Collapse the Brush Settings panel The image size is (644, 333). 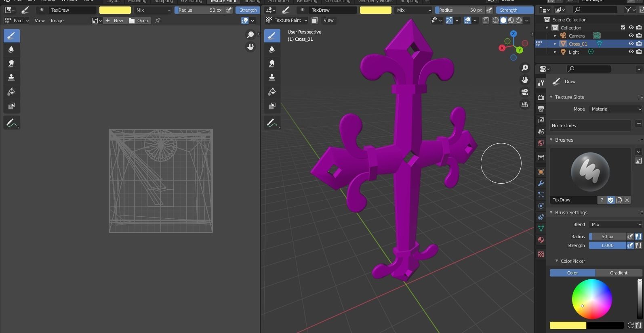pyautogui.click(x=551, y=212)
